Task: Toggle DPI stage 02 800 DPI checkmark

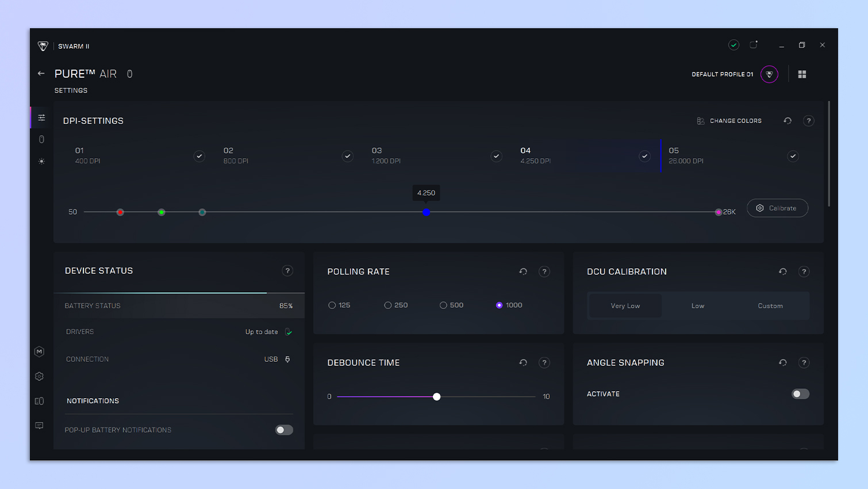Action: pyautogui.click(x=347, y=156)
